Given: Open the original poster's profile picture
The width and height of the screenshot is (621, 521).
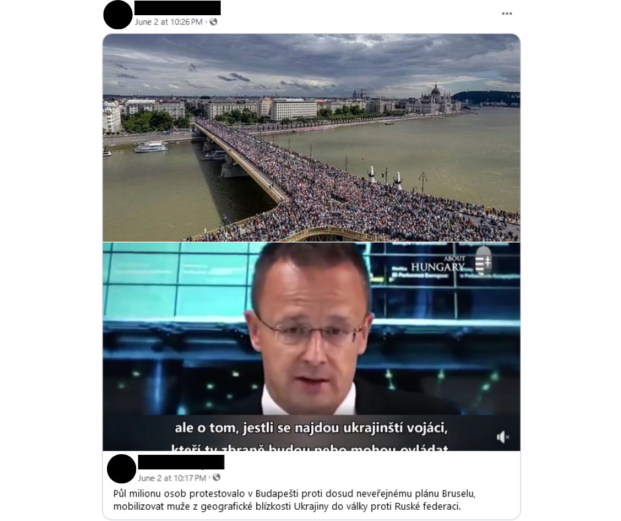Looking at the screenshot, I should (122, 469).
